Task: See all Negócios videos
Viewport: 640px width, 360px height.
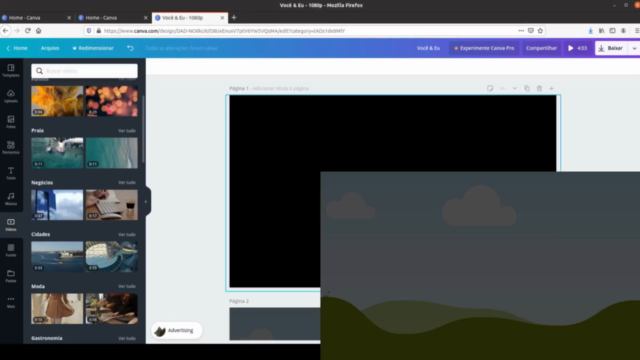Action: point(127,183)
